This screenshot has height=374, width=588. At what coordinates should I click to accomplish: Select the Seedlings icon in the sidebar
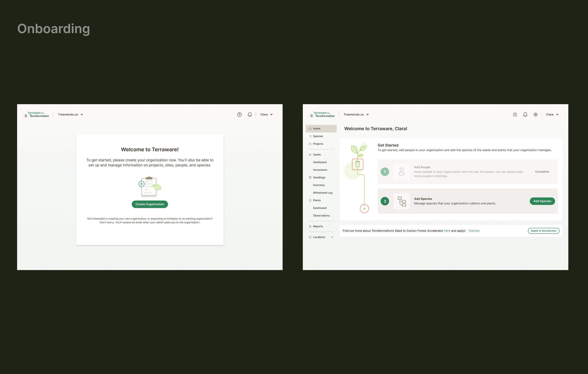pyautogui.click(x=310, y=177)
